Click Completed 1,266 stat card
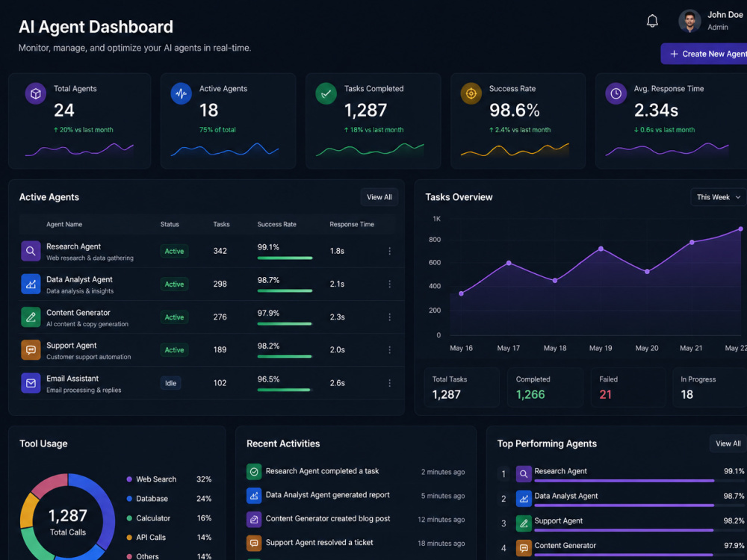This screenshot has width=747, height=560. point(545,387)
